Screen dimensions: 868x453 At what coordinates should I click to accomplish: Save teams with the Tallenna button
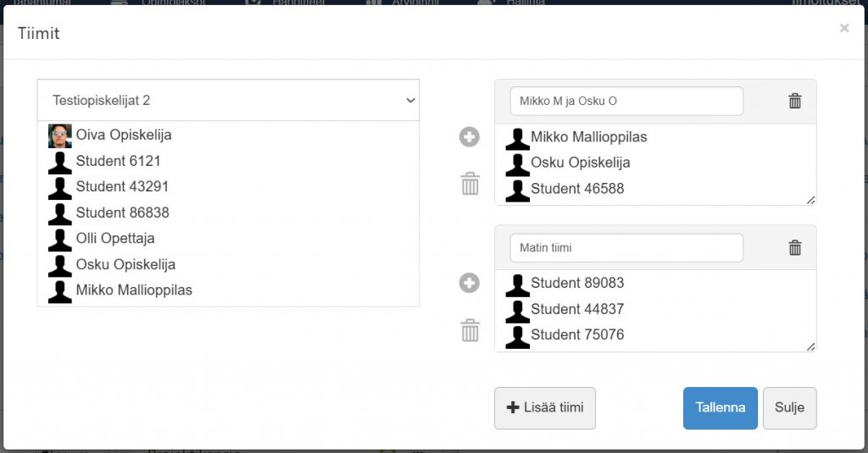720,408
